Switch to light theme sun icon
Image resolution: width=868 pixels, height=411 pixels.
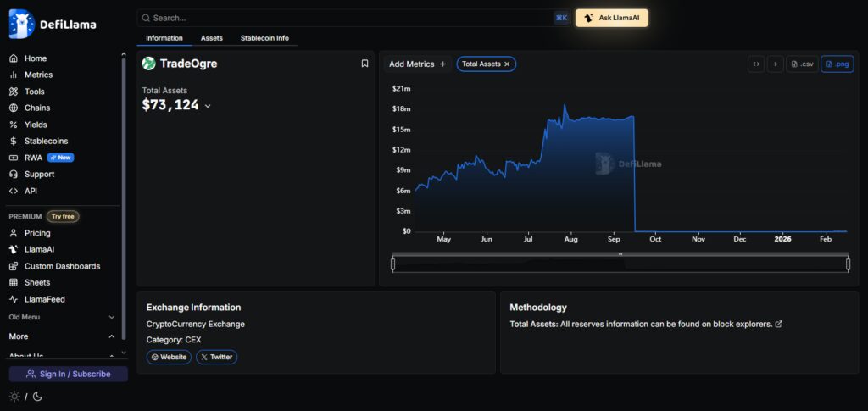coord(14,396)
